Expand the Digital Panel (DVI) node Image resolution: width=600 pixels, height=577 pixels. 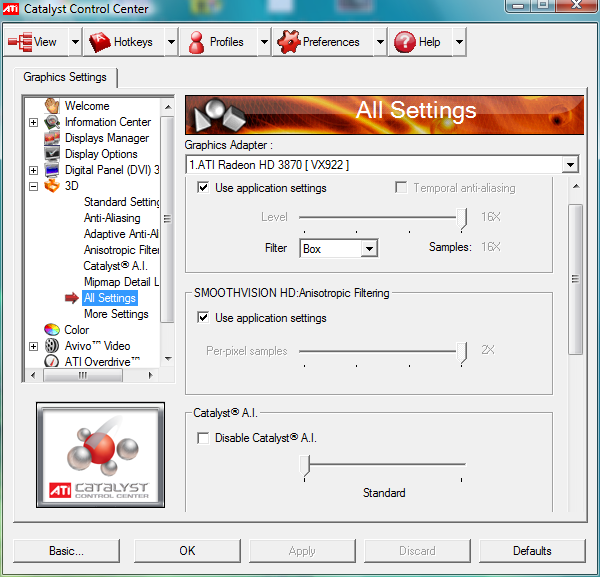(34, 170)
